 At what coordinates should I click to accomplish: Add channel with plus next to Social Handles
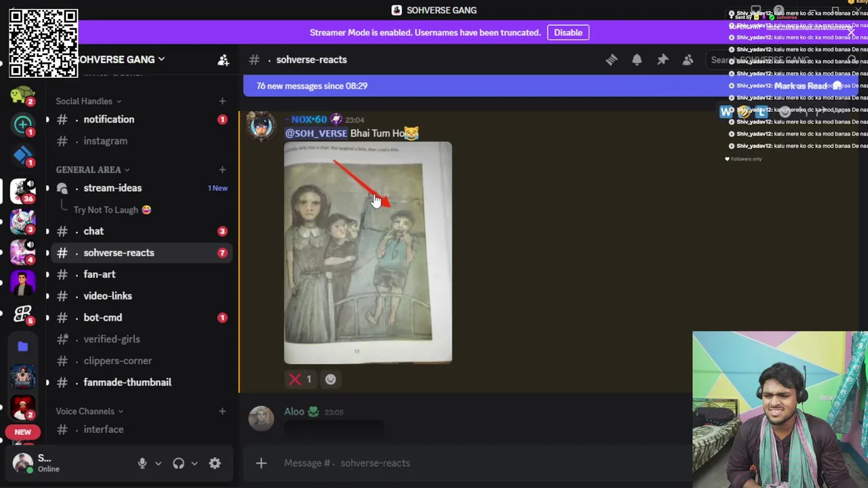point(222,101)
